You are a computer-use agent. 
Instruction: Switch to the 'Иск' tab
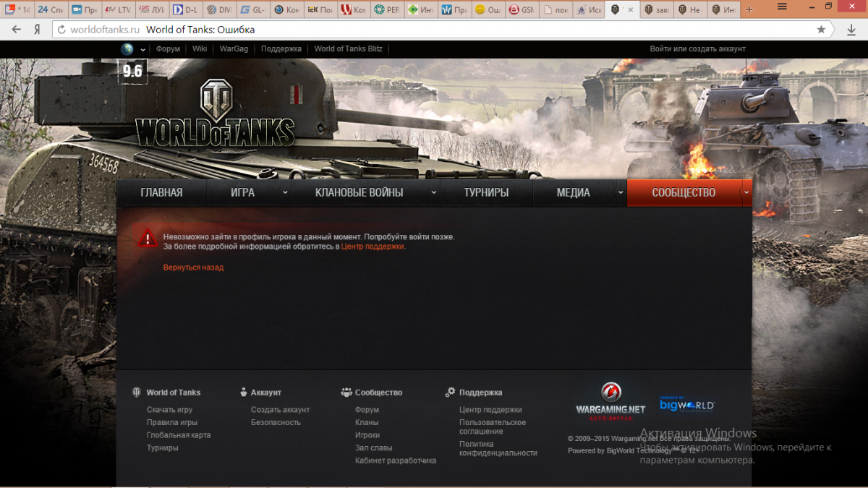(x=588, y=10)
